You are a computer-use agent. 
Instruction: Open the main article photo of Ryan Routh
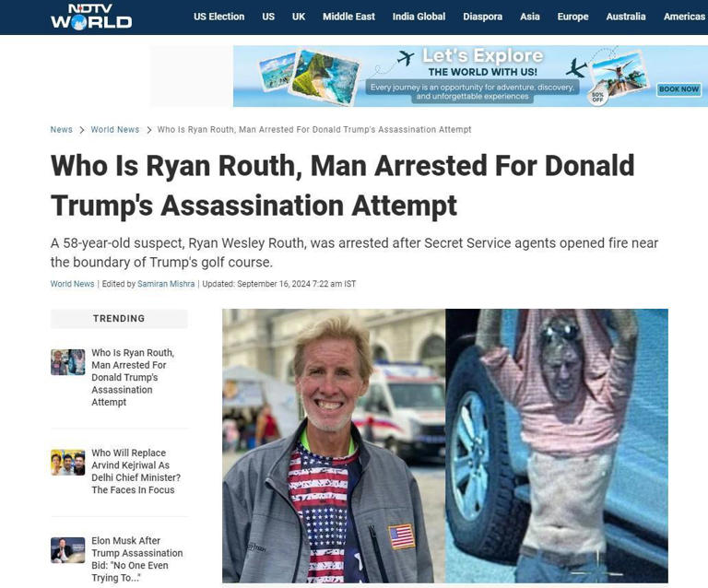point(444,445)
